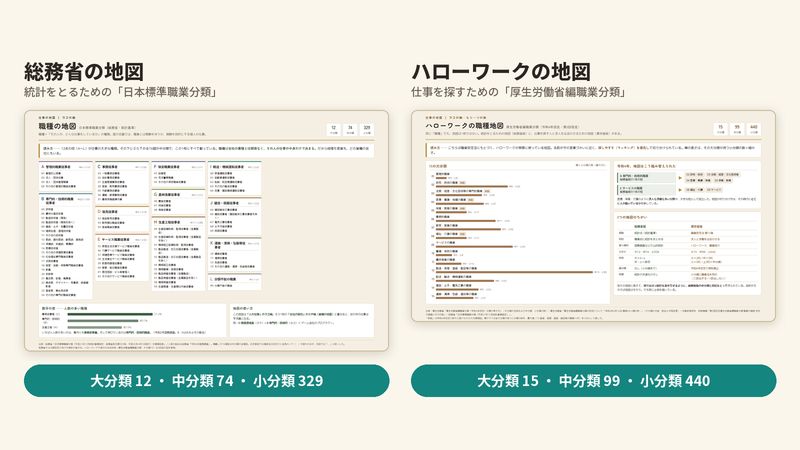This screenshot has height=450, width=800.
Task: Click the 99 stat box in right screenshot
Action: (737, 129)
